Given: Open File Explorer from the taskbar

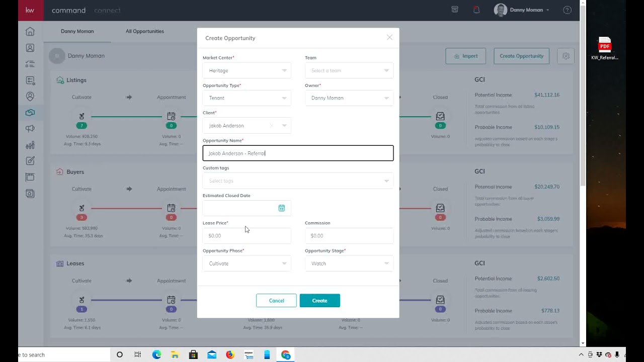Looking at the screenshot, I should [x=175, y=354].
